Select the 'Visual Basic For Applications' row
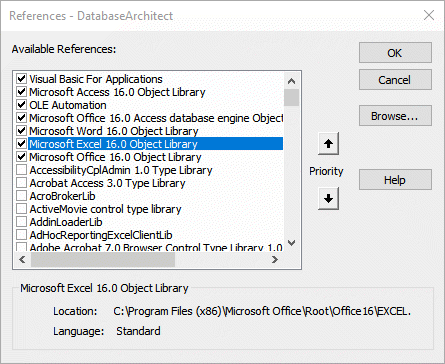The width and height of the screenshot is (445, 364). 96,79
